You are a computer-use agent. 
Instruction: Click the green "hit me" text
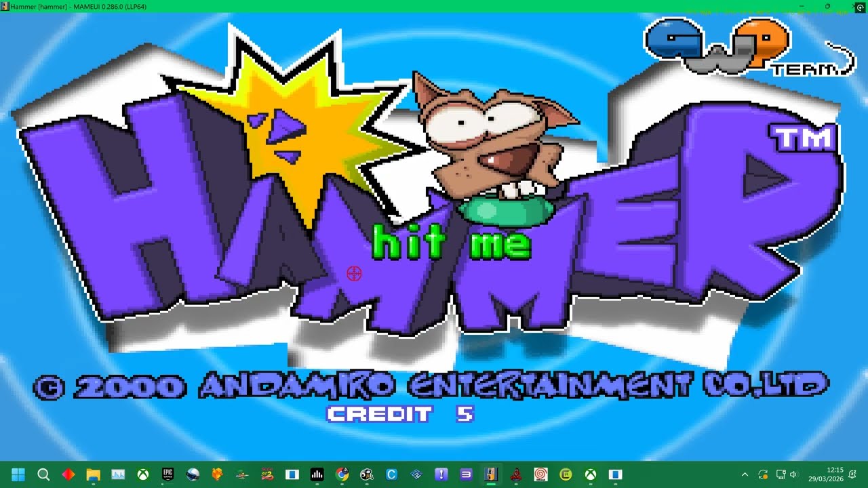pos(452,243)
